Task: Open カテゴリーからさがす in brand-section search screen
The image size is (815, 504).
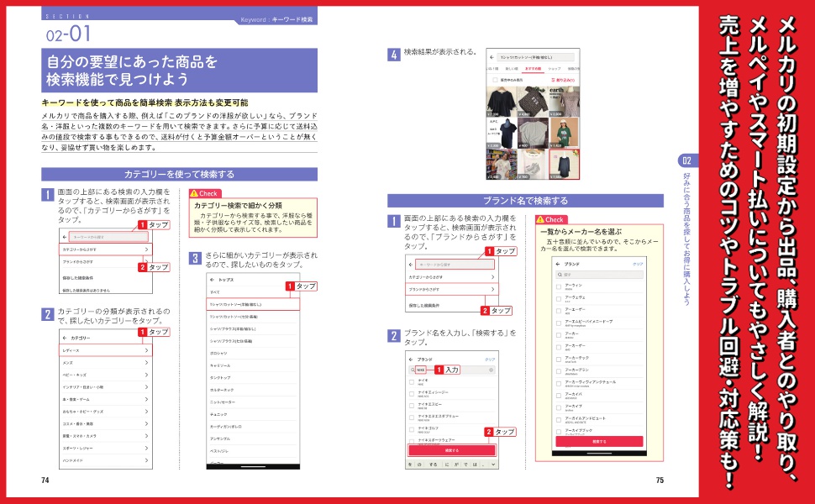Action: coord(450,277)
